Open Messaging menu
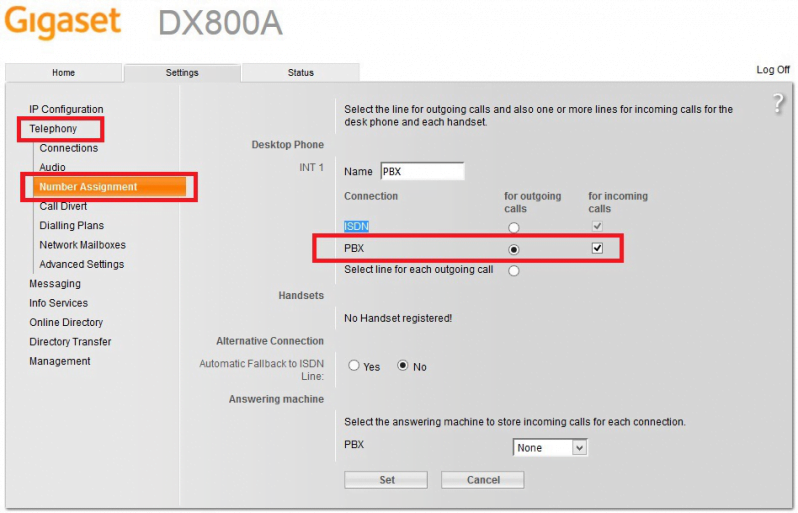Image resolution: width=798 pixels, height=513 pixels. 55,283
